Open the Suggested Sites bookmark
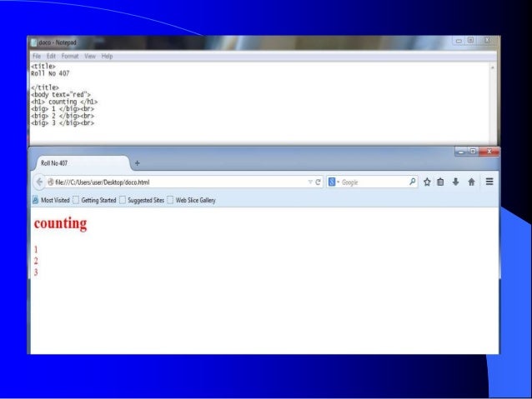Image resolution: width=532 pixels, height=399 pixels. tap(142, 200)
